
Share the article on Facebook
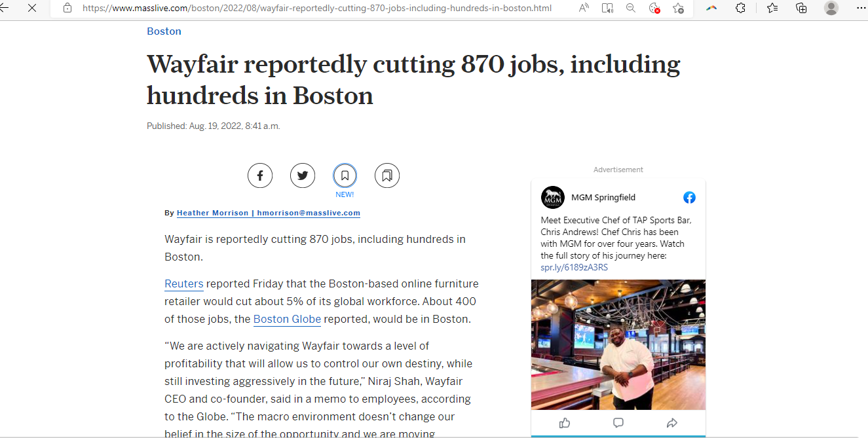click(x=260, y=175)
